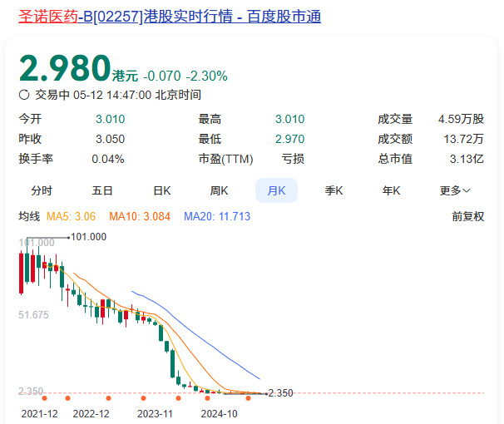Click the current price 2.980
Image resolution: width=504 pixels, height=424 pixels.
pyautogui.click(x=65, y=68)
